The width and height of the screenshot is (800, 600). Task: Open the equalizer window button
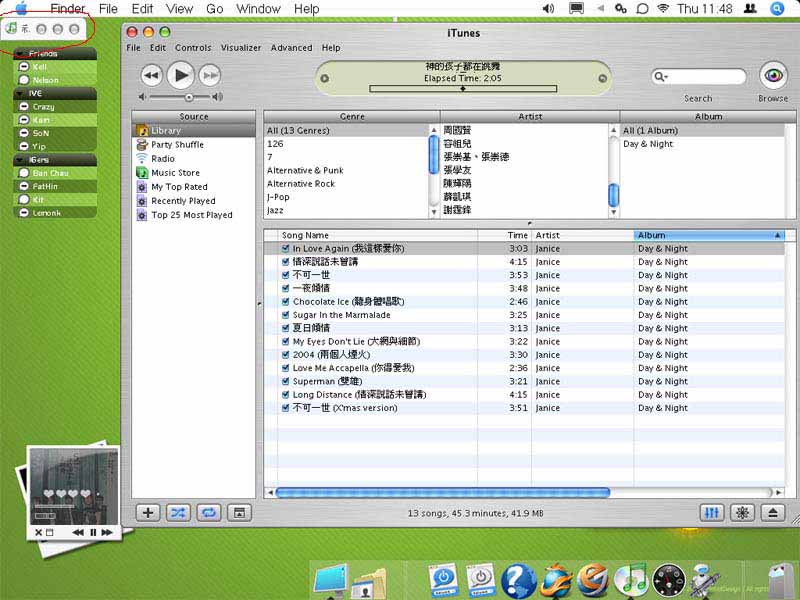712,513
